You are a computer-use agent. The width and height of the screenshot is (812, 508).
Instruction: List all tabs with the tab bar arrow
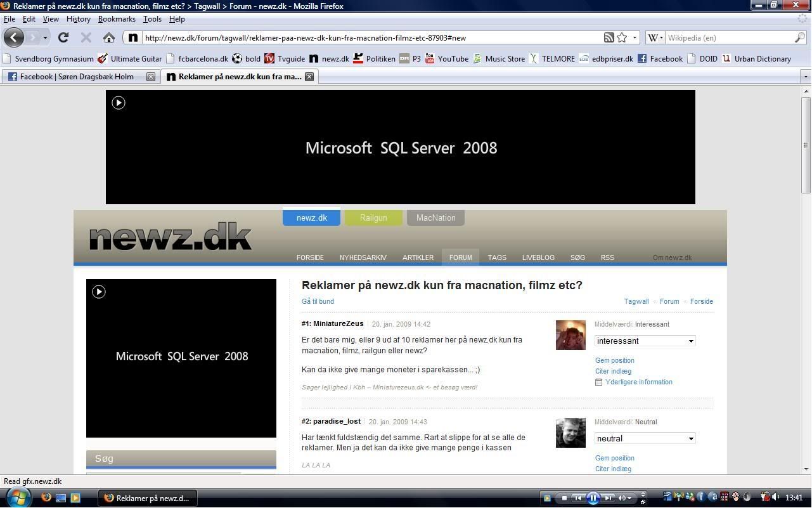click(x=806, y=77)
